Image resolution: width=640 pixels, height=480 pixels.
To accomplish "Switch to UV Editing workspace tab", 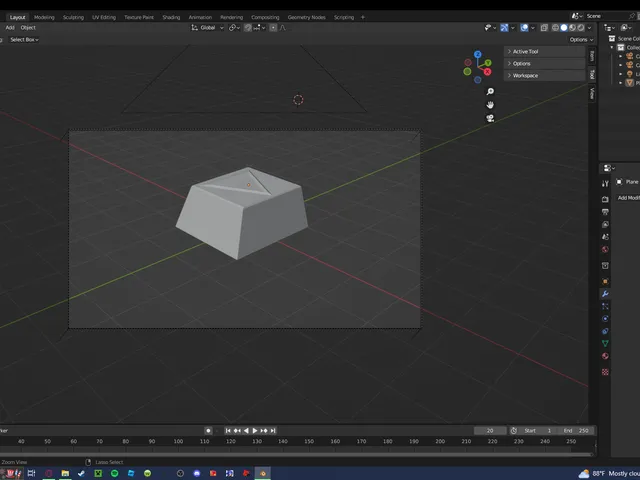I will click(104, 17).
